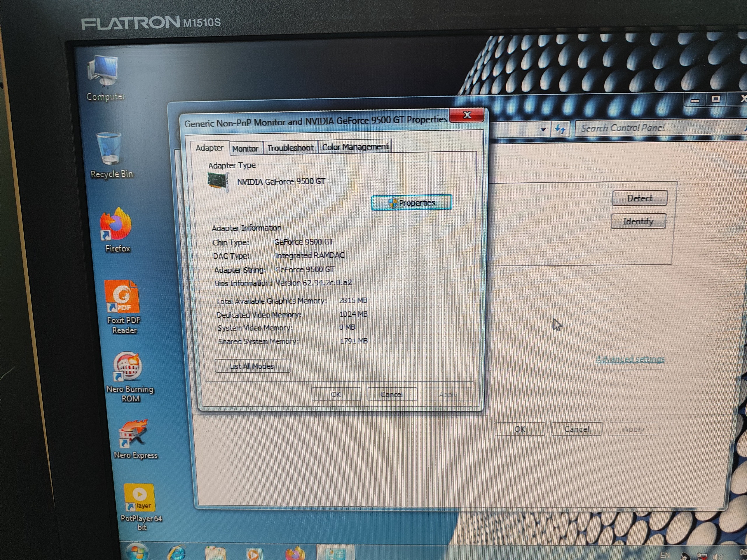Select the Color Management tab

(x=355, y=147)
